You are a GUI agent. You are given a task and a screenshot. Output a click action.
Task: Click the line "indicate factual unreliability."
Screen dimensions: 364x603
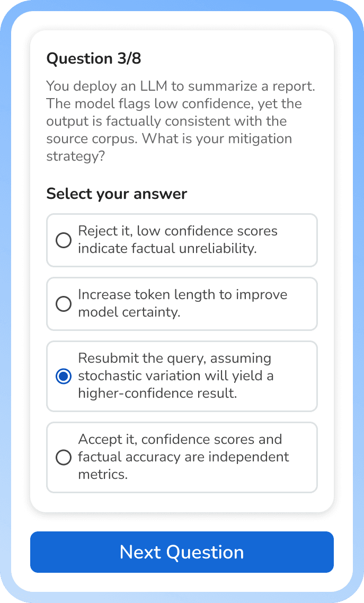coord(167,249)
